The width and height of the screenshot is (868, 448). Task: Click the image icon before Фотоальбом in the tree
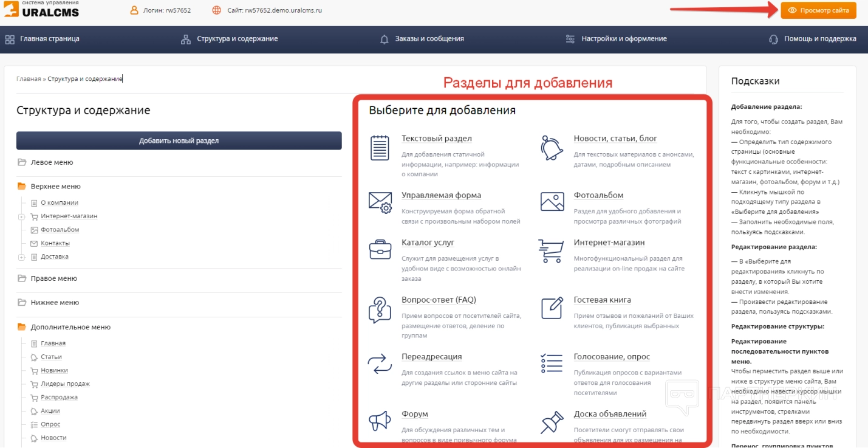click(x=35, y=230)
